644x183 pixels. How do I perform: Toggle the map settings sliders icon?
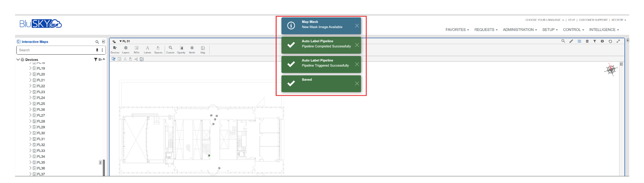pos(579,41)
